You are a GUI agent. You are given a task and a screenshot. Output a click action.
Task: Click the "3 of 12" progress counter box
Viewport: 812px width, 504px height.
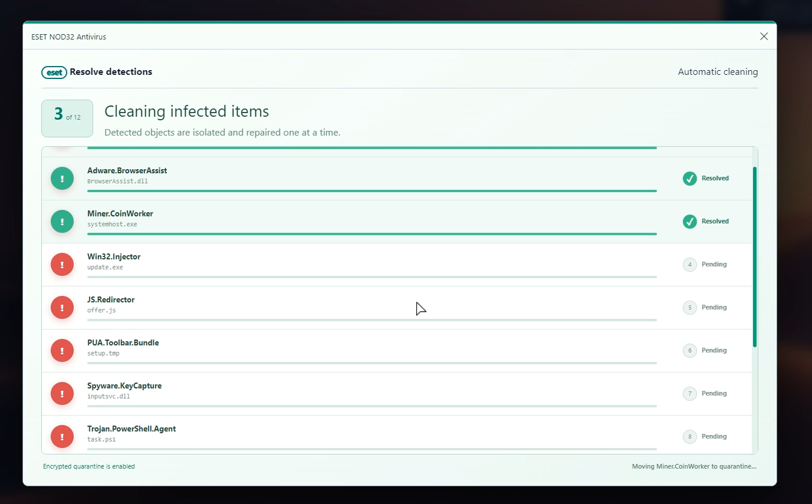coord(67,118)
